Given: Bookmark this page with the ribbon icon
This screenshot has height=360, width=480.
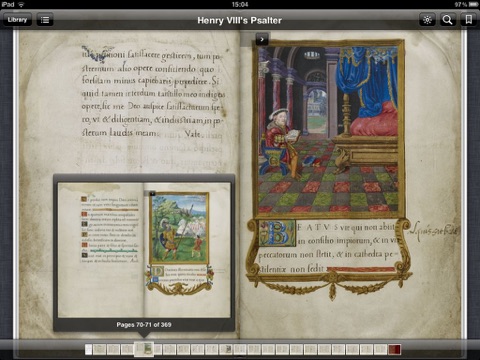Looking at the screenshot, I should tap(469, 20).
